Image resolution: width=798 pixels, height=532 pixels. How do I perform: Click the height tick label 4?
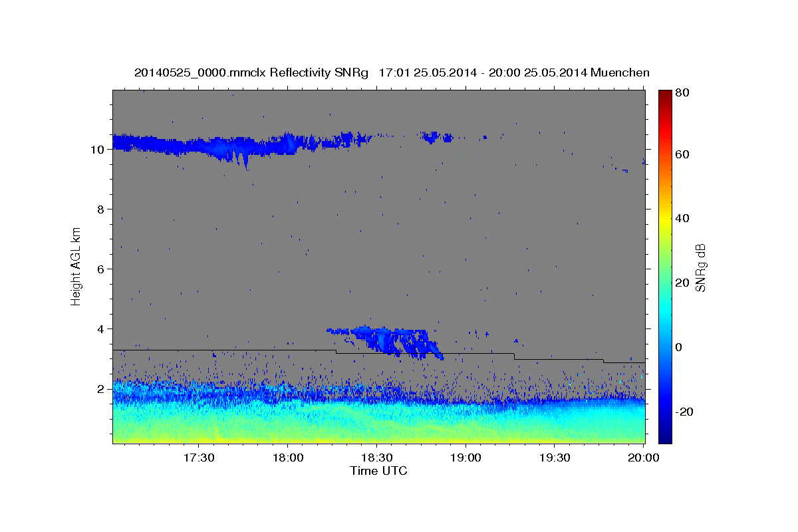tap(101, 329)
